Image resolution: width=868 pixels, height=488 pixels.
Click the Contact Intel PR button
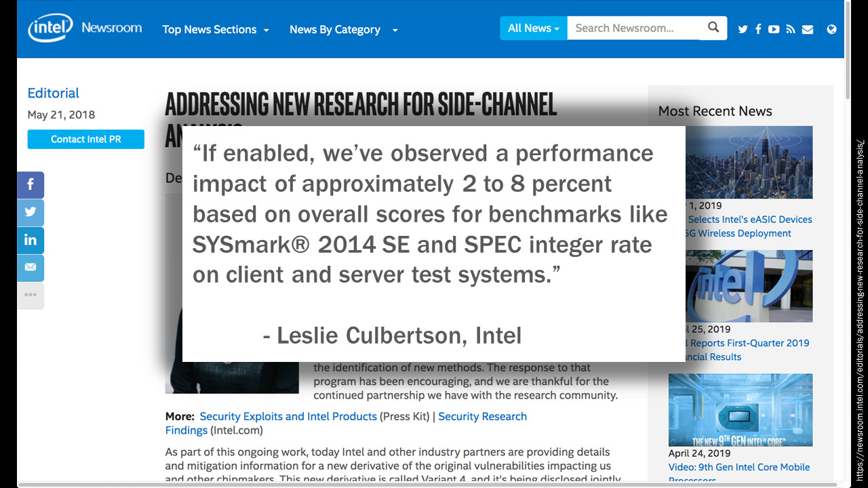click(x=86, y=139)
